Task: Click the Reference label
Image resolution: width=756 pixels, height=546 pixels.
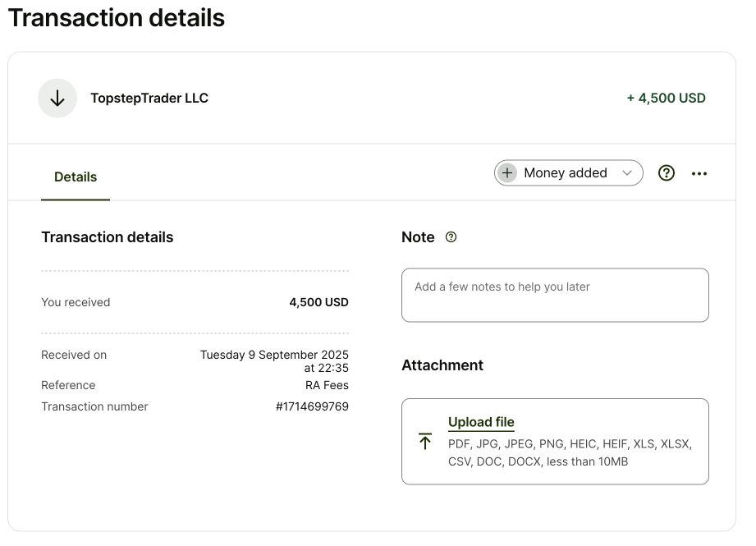Action: (x=68, y=385)
